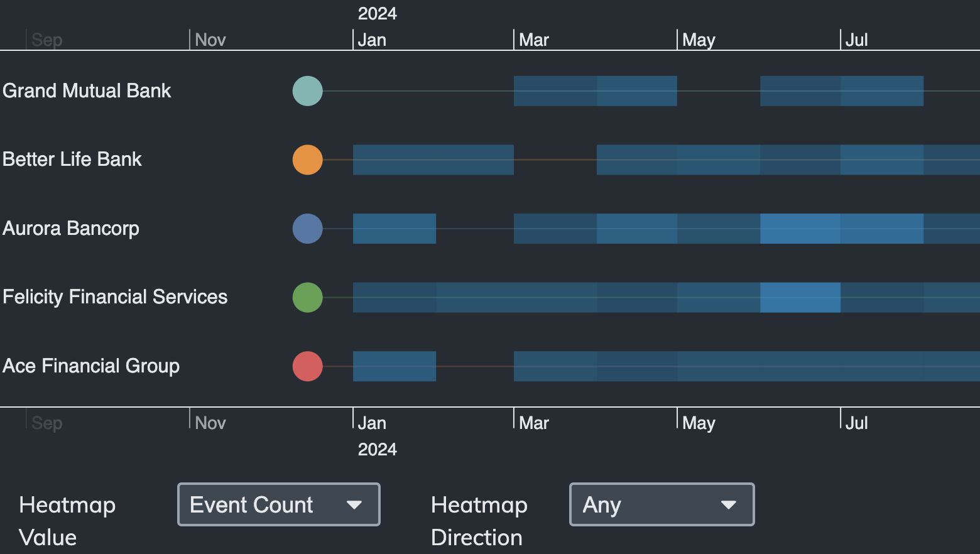Select the teal event marker for Grand Mutual Bank
The width and height of the screenshot is (980, 554).
(x=307, y=90)
